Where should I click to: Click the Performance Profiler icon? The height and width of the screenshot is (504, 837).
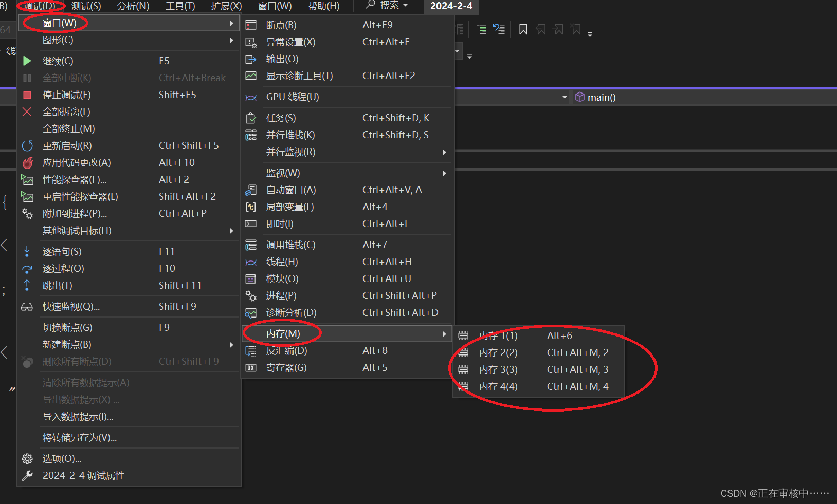point(27,180)
